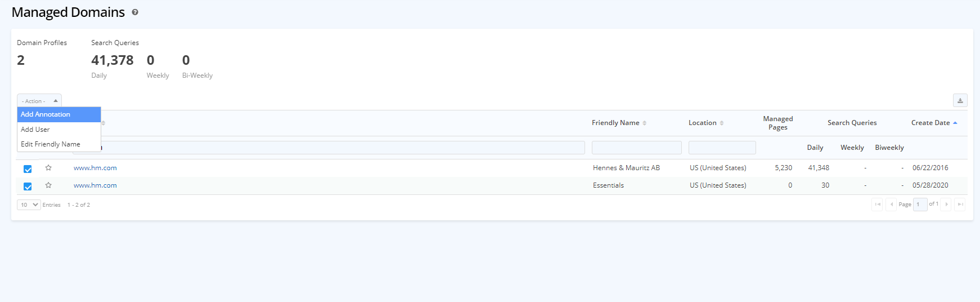
Task: Select Edit Friendly Name menu option
Action: (51, 144)
